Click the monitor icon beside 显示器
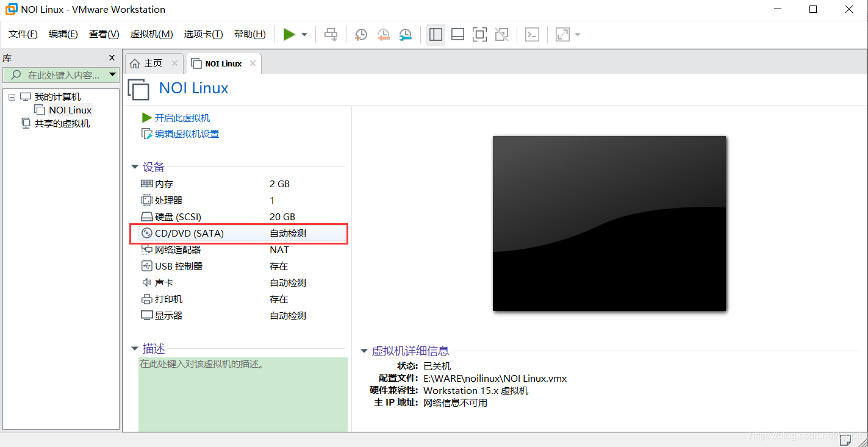Image resolution: width=868 pixels, height=447 pixels. click(x=146, y=316)
